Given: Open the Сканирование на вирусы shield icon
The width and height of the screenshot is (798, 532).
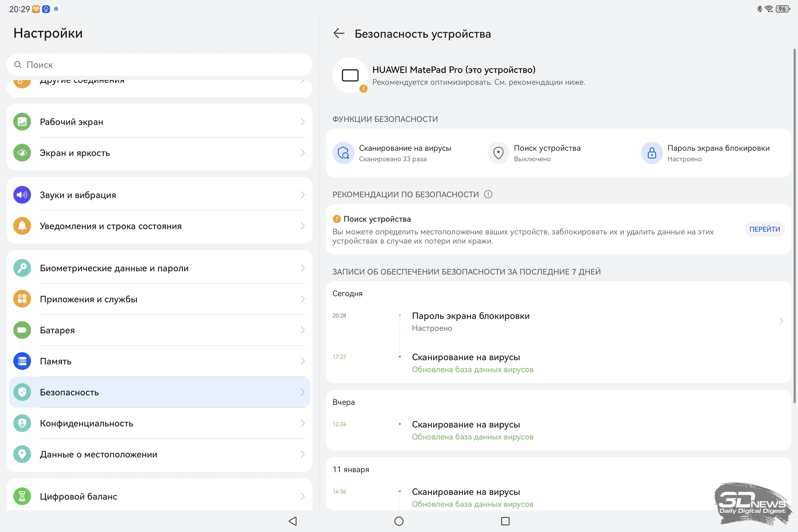Looking at the screenshot, I should 343,153.
